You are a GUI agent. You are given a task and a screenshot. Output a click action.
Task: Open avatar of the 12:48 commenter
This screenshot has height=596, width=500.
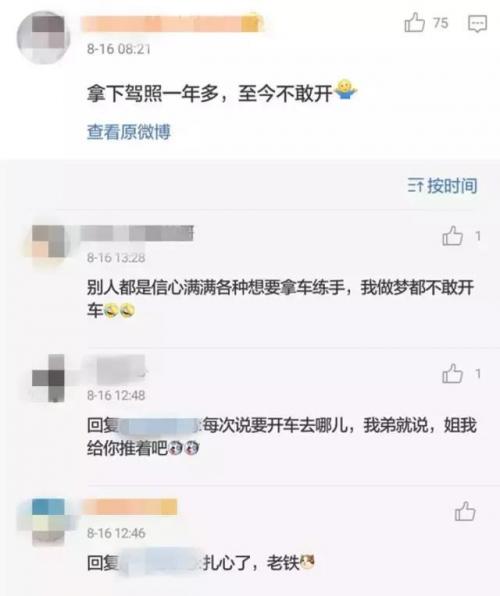click(48, 378)
